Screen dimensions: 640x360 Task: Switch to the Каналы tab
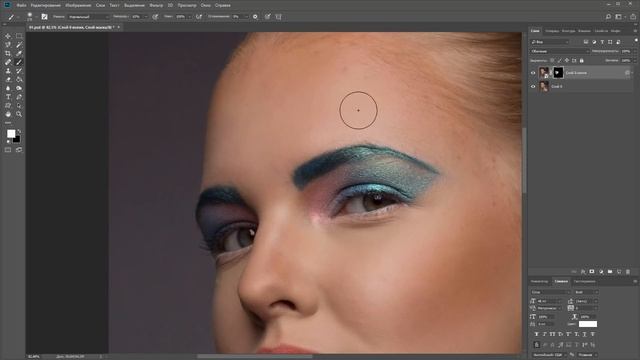[584, 31]
